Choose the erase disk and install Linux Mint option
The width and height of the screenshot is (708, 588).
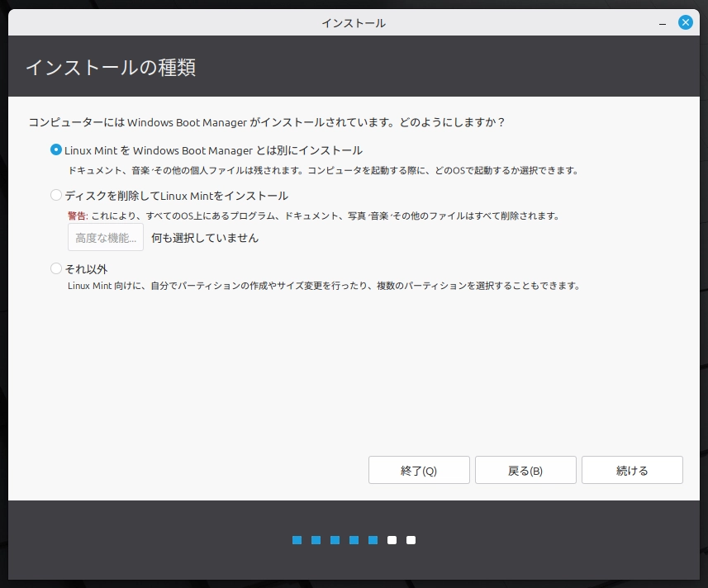point(56,196)
